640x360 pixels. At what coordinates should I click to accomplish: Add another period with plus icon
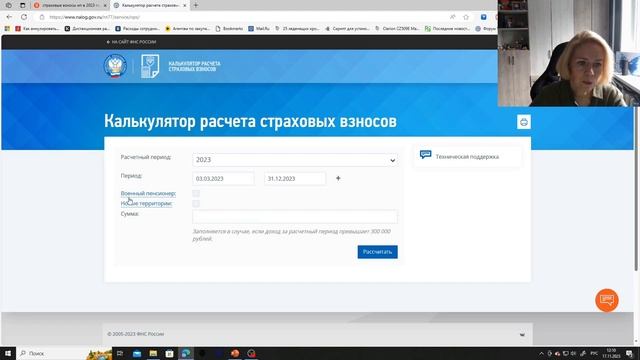(338, 178)
